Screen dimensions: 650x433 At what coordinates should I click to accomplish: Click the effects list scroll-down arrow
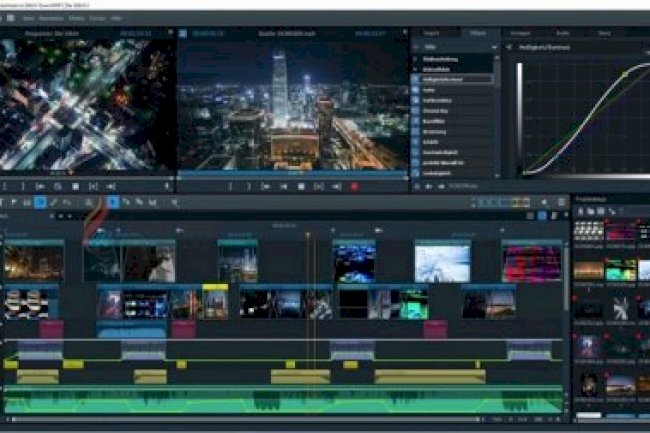point(497,176)
